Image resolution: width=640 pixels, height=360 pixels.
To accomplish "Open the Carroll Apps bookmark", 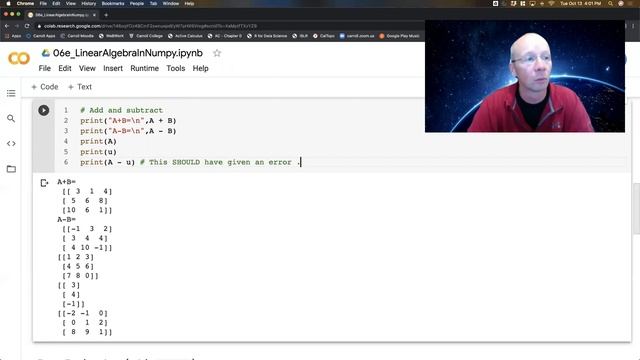I will (x=40, y=36).
